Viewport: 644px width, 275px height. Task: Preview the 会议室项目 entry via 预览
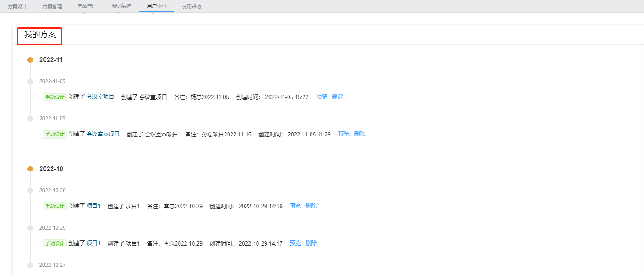[321, 97]
